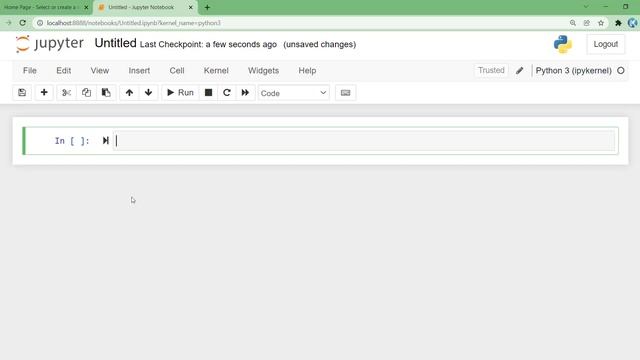Click the (unsaved changes) status text
Screen dimensions: 640x360
[320, 44]
